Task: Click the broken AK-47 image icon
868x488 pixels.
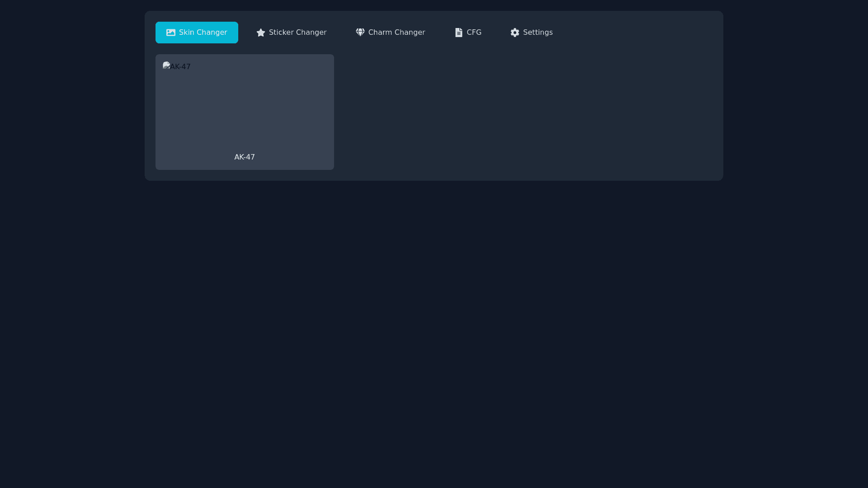Action: tap(166, 66)
